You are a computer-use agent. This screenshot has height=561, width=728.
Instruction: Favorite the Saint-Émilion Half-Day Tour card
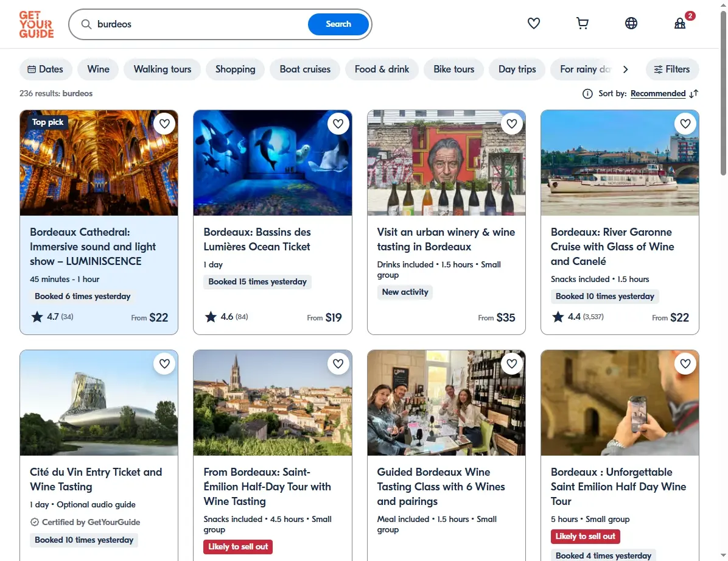click(x=338, y=364)
